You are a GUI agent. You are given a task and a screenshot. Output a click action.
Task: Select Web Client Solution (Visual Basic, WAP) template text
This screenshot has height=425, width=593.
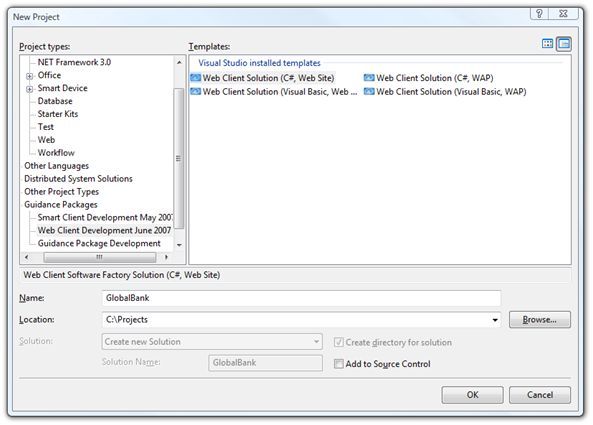451,92
